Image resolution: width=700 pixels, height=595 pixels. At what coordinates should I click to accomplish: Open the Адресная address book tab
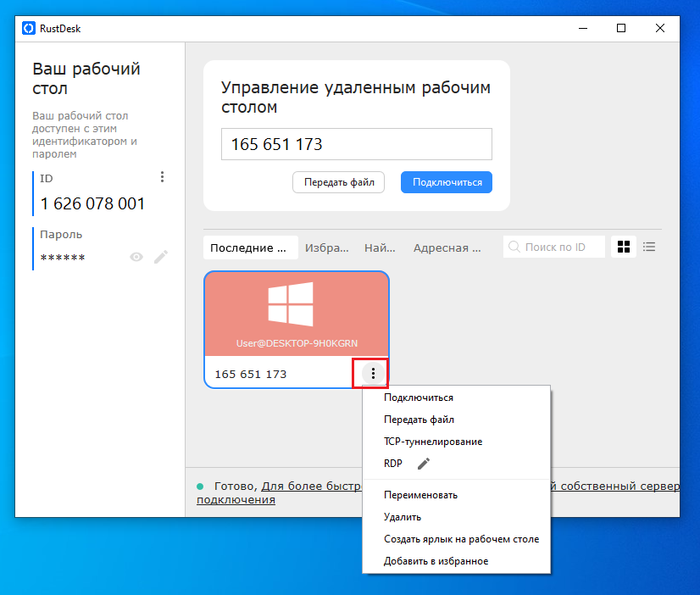(447, 247)
